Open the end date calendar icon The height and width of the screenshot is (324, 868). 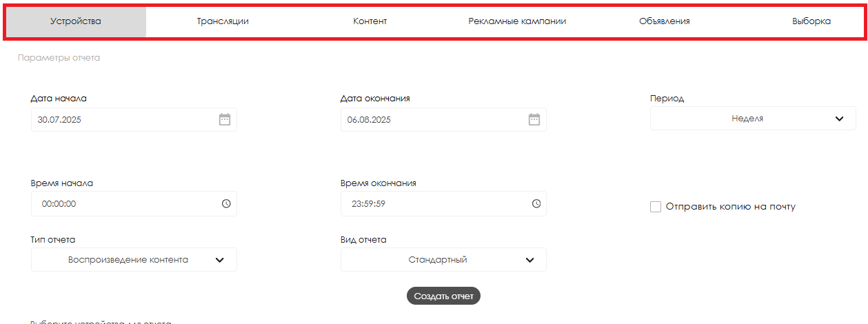coord(534,119)
